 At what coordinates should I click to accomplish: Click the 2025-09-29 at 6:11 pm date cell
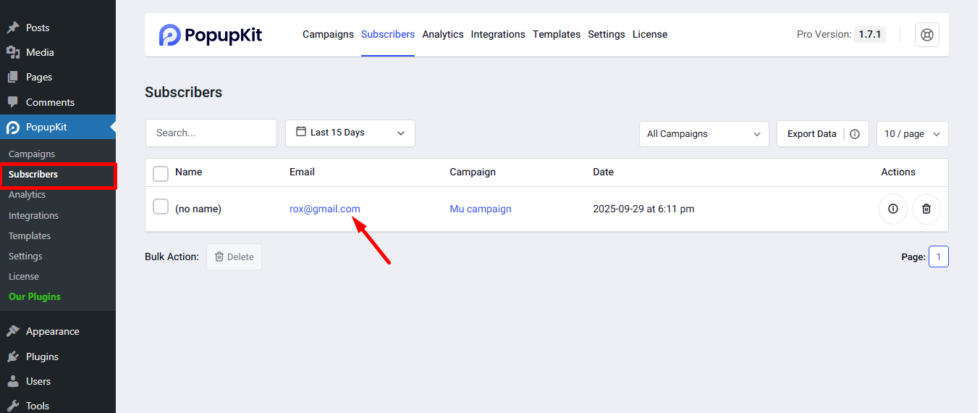[x=643, y=209]
